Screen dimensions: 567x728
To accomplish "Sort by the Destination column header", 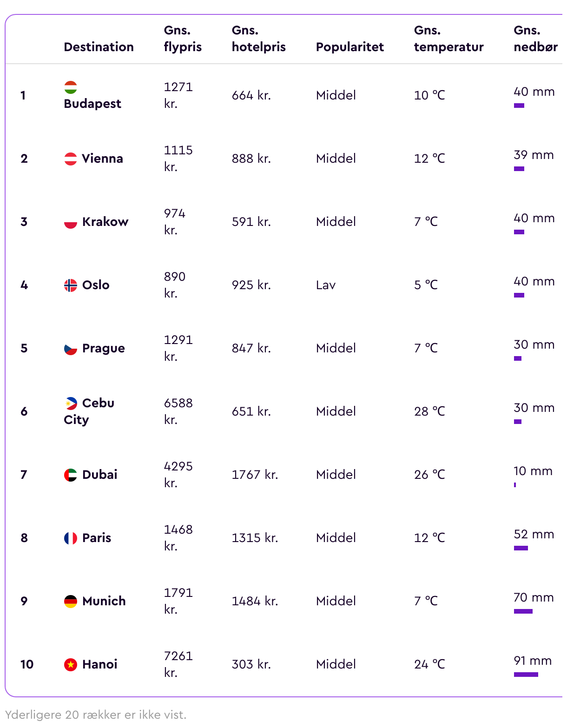I will click(x=99, y=47).
